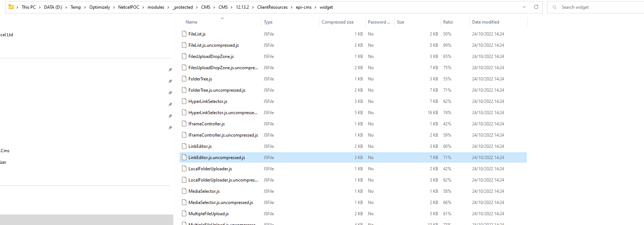Click the Refresh icon in address bar
Image resolution: width=644 pixels, height=225 pixels.
536,7
